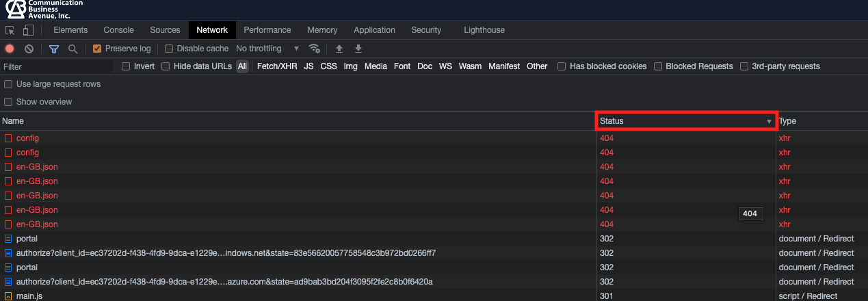Image resolution: width=868 pixels, height=301 pixels.
Task: Click the main.js script file icon
Action: [x=8, y=296]
